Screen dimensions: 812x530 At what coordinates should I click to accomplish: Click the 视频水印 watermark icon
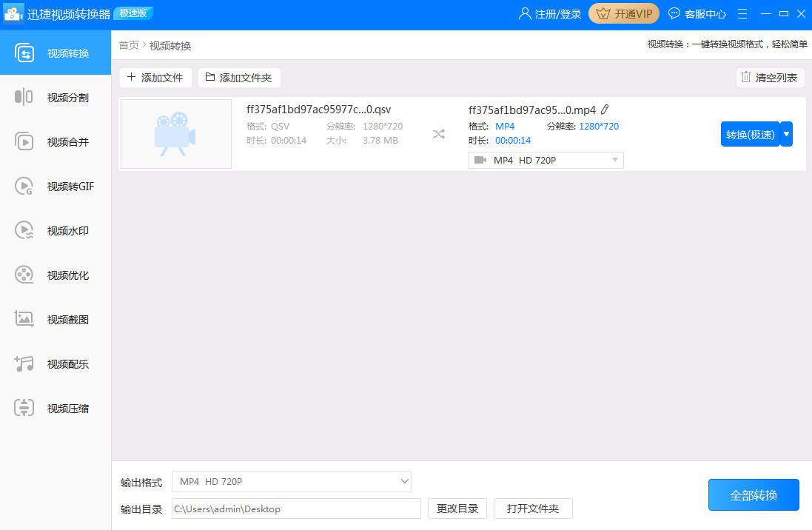pyautogui.click(x=24, y=230)
